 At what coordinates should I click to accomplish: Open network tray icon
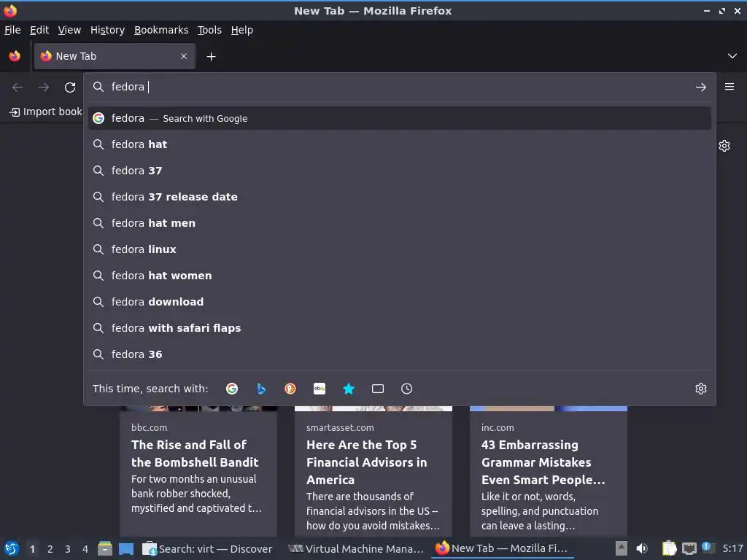coord(689,548)
